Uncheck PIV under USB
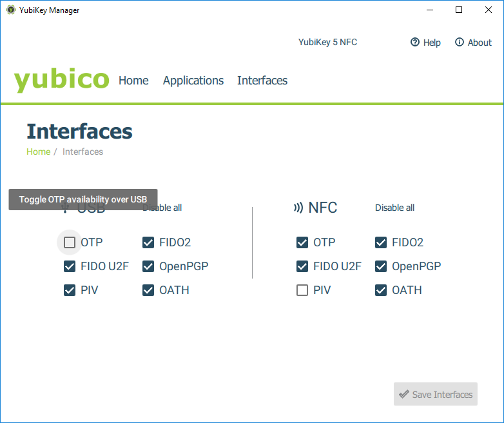504x423 pixels. (x=70, y=290)
